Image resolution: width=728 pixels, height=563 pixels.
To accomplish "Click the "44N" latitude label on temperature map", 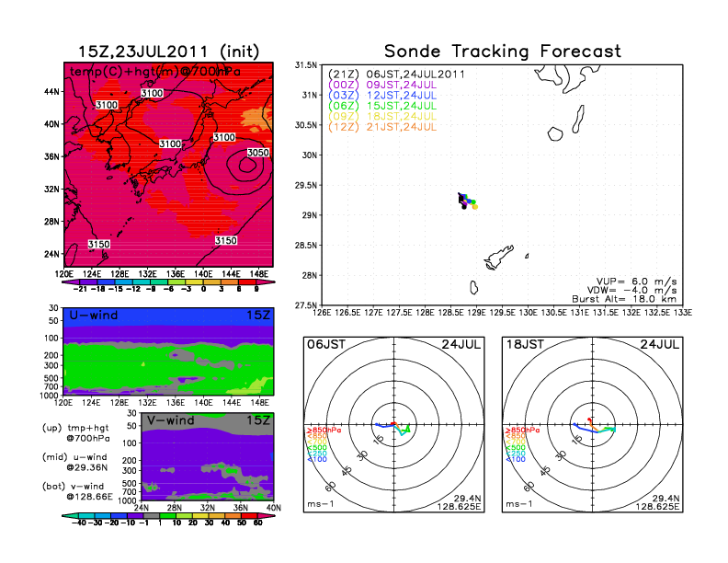I will tap(52, 91).
